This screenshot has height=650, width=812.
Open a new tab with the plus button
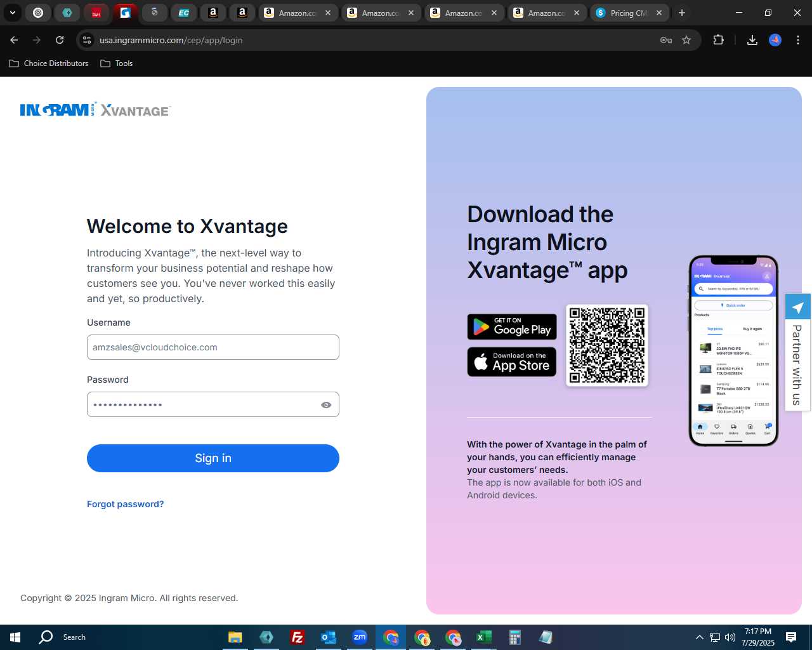(682, 13)
